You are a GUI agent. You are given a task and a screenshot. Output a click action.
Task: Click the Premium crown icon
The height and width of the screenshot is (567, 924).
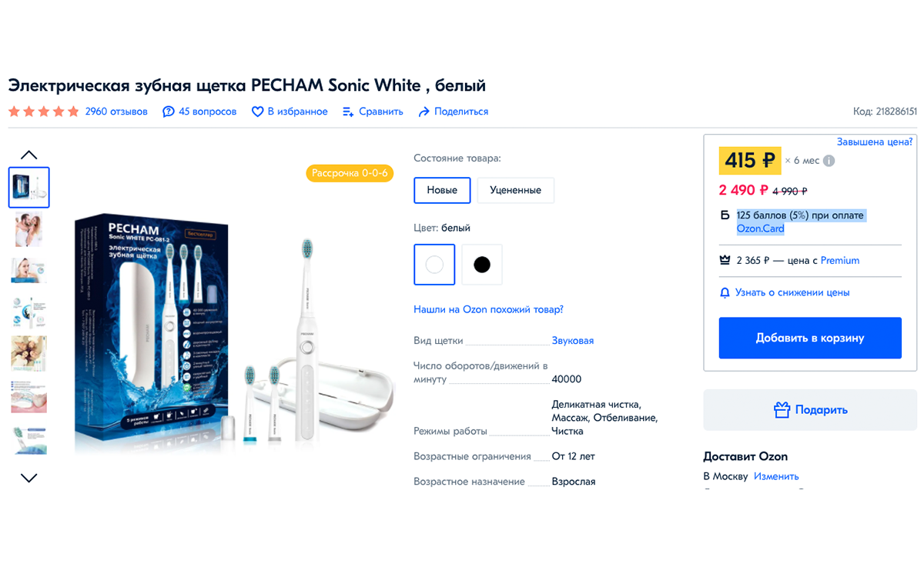pyautogui.click(x=725, y=260)
